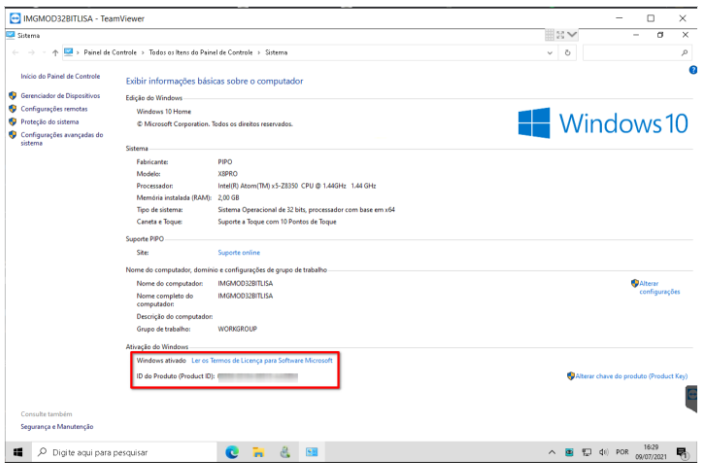Click the back arrow in Sistema window
The image size is (703, 466).
pyautogui.click(x=15, y=52)
